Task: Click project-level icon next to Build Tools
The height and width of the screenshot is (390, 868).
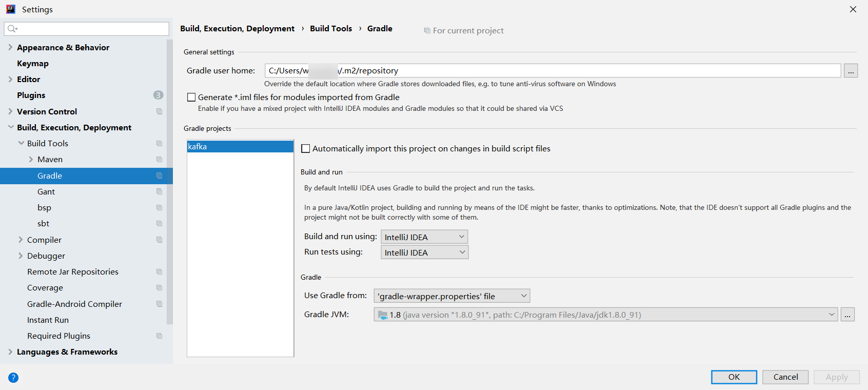Action: pyautogui.click(x=159, y=144)
